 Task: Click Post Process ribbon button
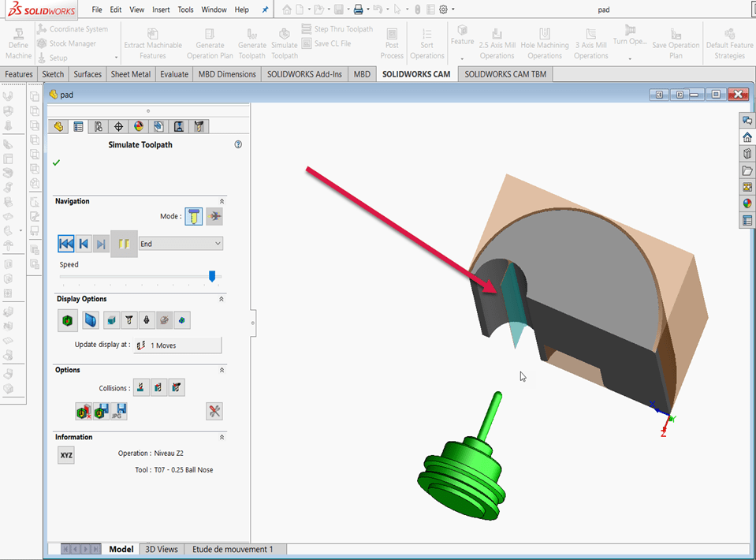392,43
